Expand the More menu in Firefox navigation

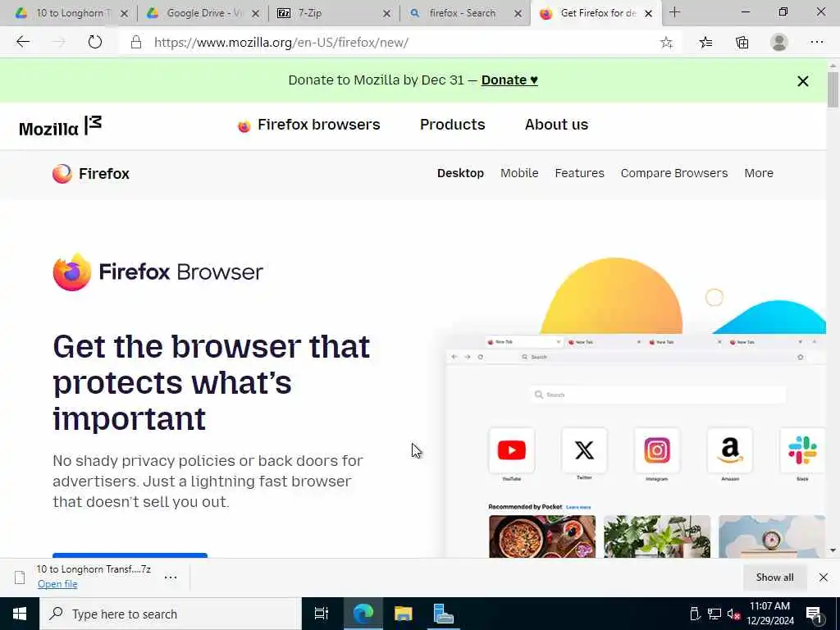(x=759, y=173)
